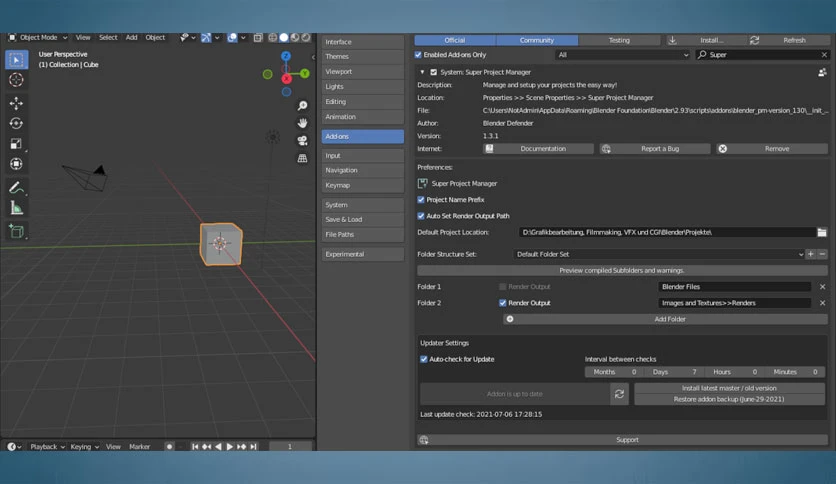Screen dimensions: 836x484
Task: Jump to timeline start
Action: [x=195, y=447]
